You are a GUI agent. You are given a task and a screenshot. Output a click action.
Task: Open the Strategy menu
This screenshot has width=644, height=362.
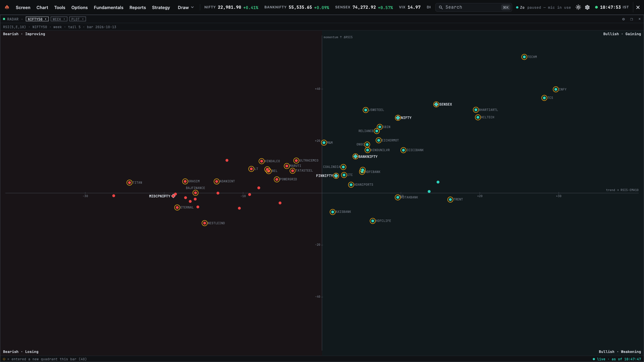tap(161, 7)
